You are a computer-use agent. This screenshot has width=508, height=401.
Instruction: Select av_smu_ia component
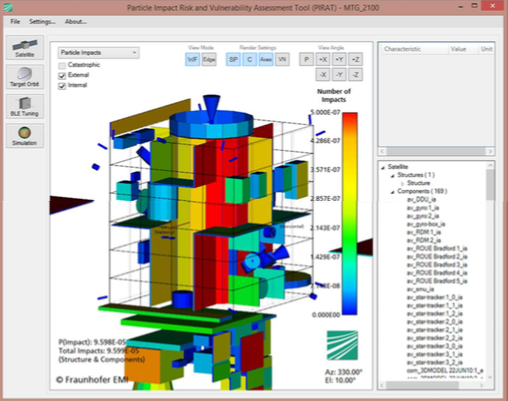click(x=420, y=289)
